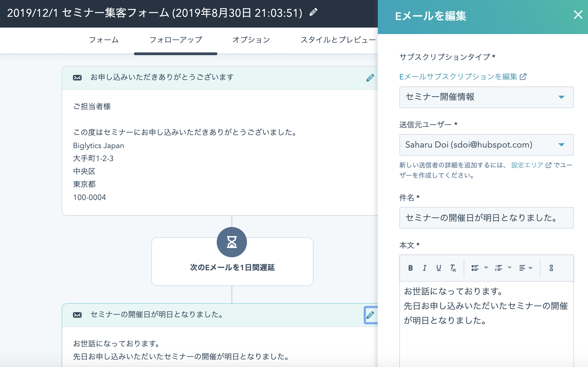Click the 大手町1-2-3 address line
The image size is (588, 367).
[93, 158]
